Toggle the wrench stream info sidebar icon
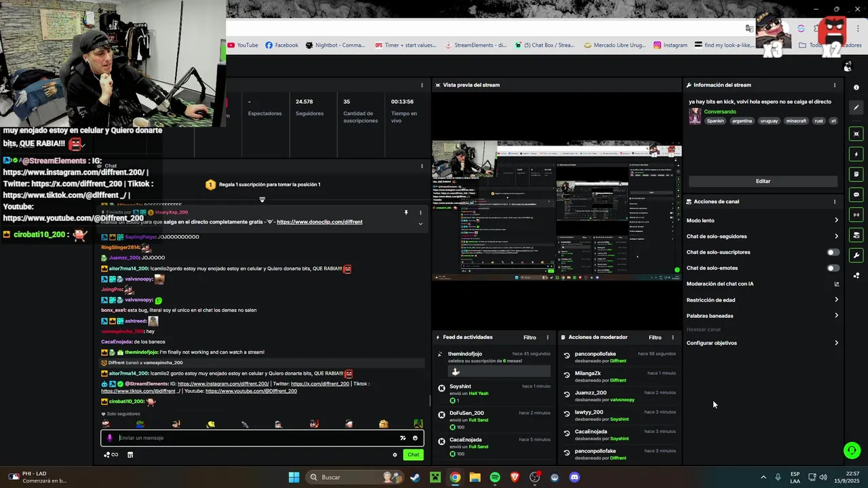The image size is (868, 488). pos(856,256)
